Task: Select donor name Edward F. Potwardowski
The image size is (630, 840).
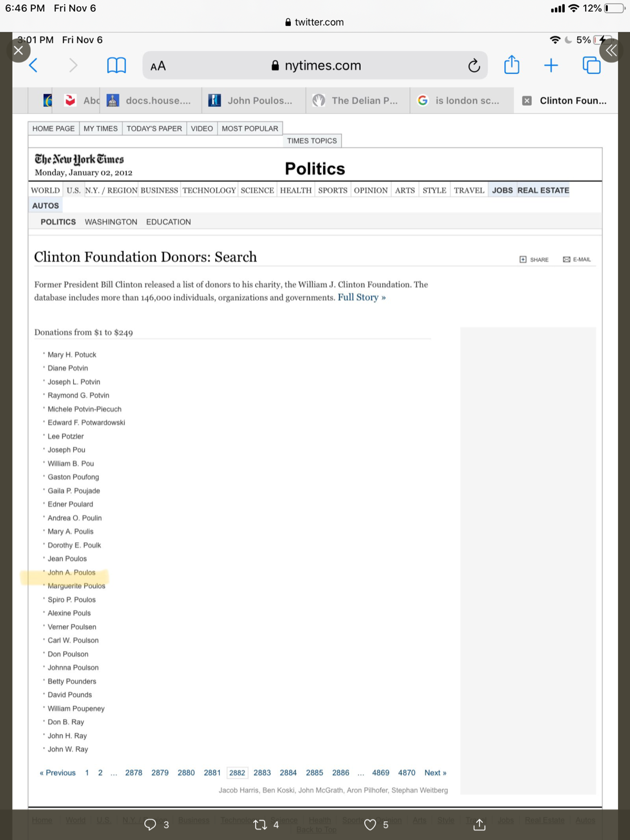Action: point(86,423)
